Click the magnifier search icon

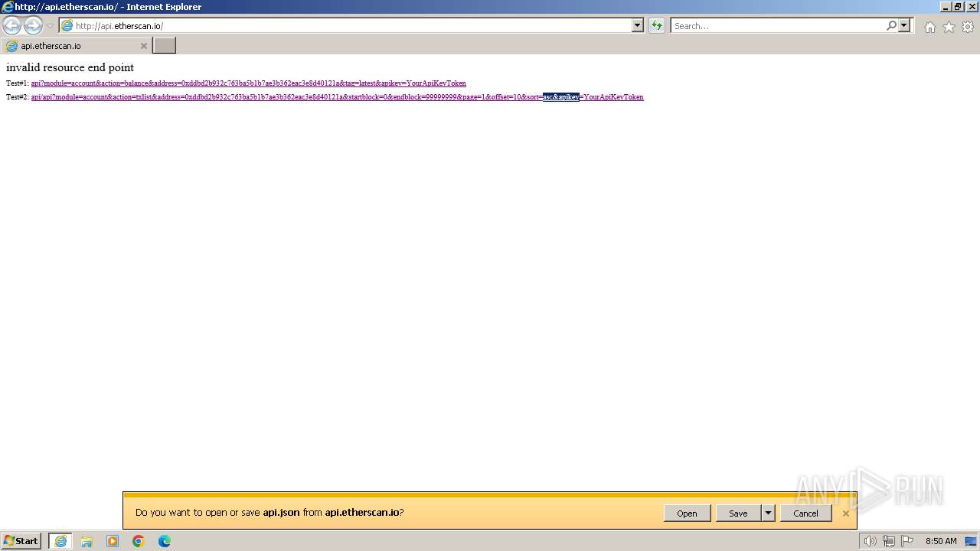[891, 26]
